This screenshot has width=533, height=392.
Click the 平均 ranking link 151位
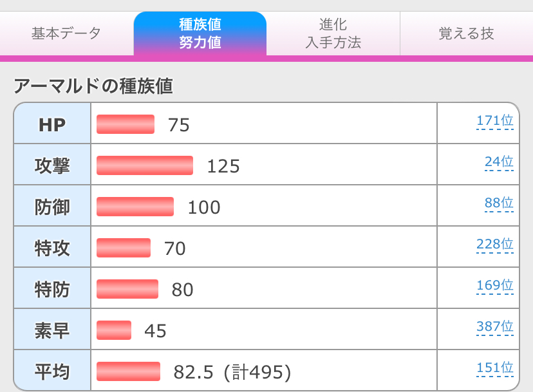[x=494, y=368]
